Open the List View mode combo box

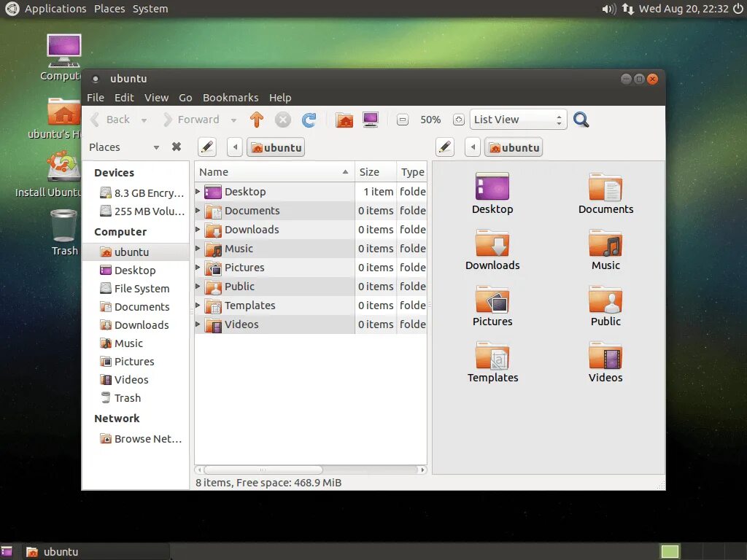pos(519,120)
